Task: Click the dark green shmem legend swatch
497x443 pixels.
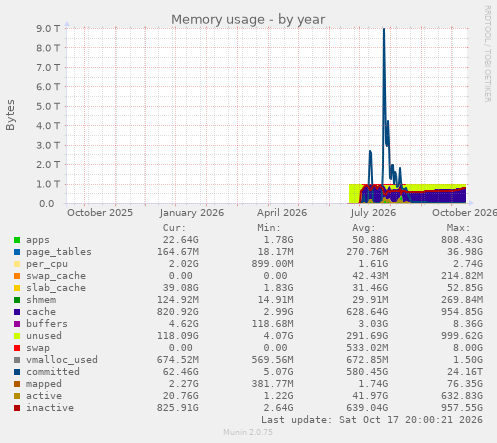Action: pos(17,300)
